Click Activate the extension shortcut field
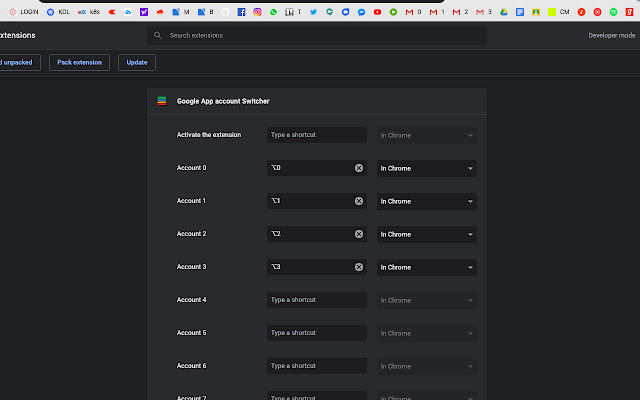 [x=317, y=135]
